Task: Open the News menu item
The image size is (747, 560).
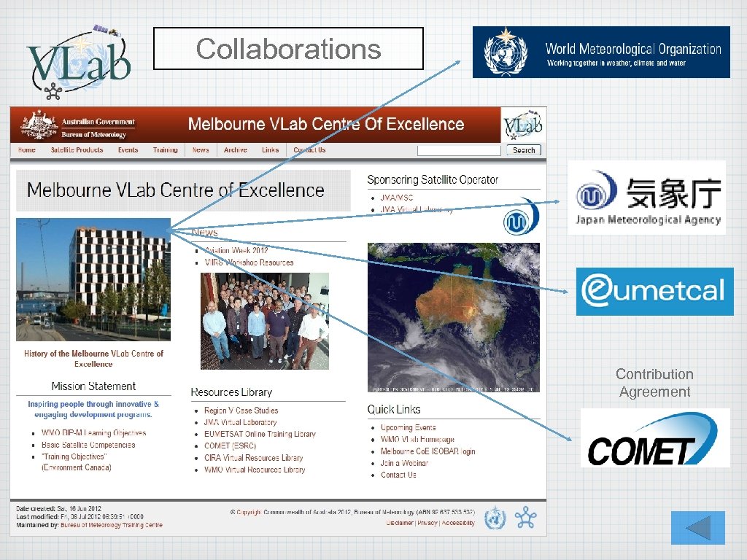Action: (x=201, y=150)
